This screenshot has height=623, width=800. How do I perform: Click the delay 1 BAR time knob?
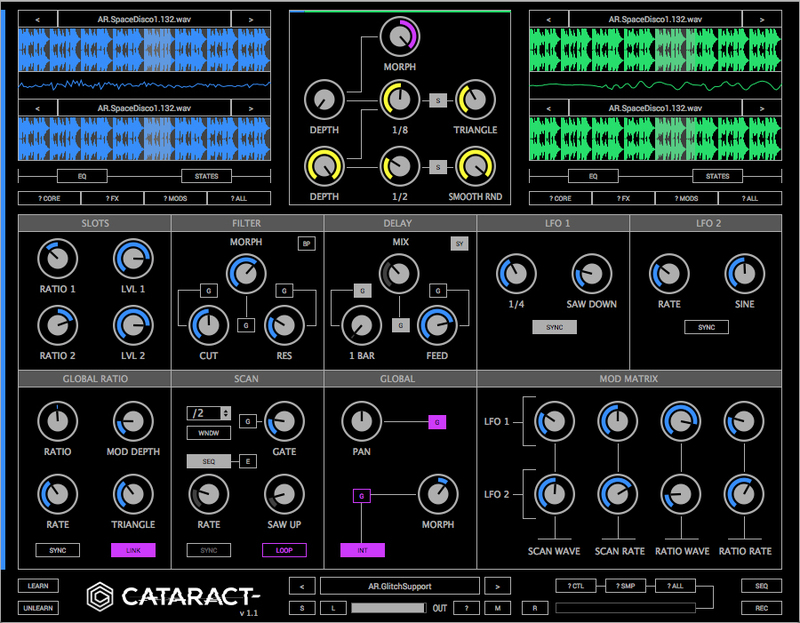click(x=362, y=326)
